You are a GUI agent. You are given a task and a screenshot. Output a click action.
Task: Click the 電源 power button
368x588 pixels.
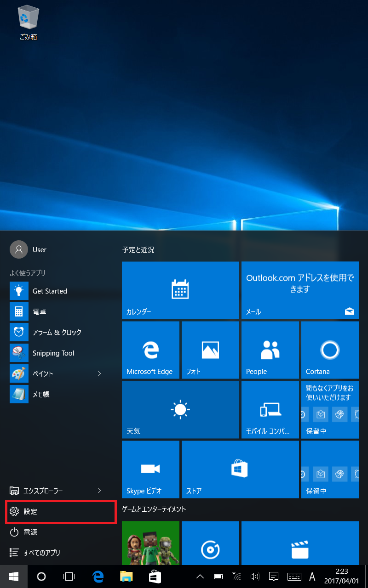point(30,532)
